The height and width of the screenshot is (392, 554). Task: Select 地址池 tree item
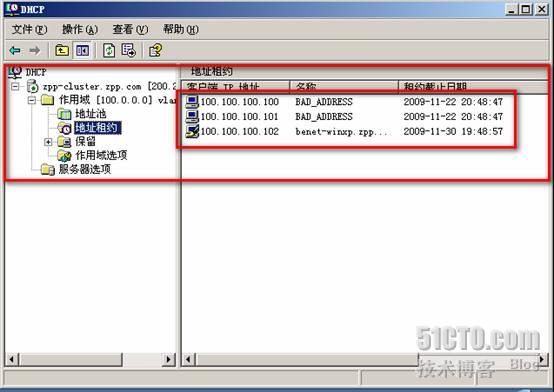point(91,114)
